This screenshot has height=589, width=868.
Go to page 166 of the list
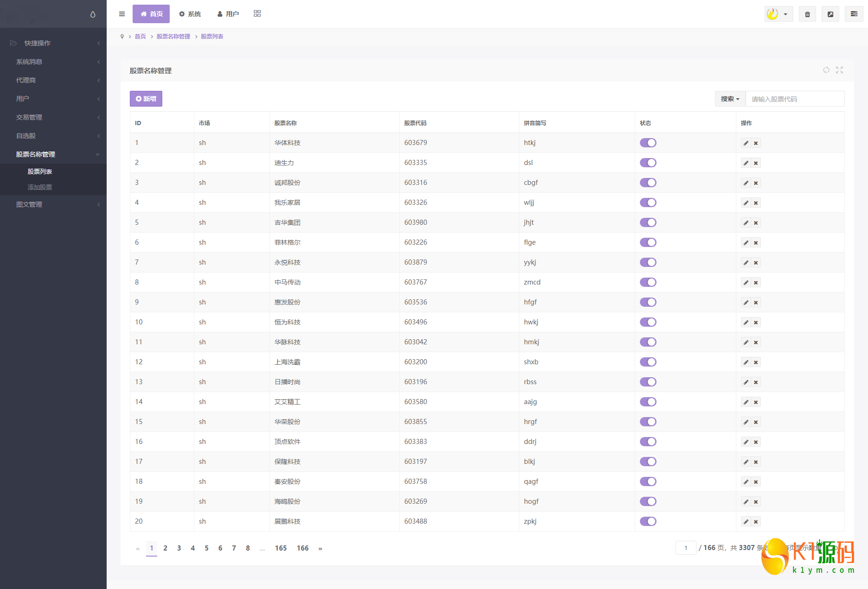tap(303, 548)
